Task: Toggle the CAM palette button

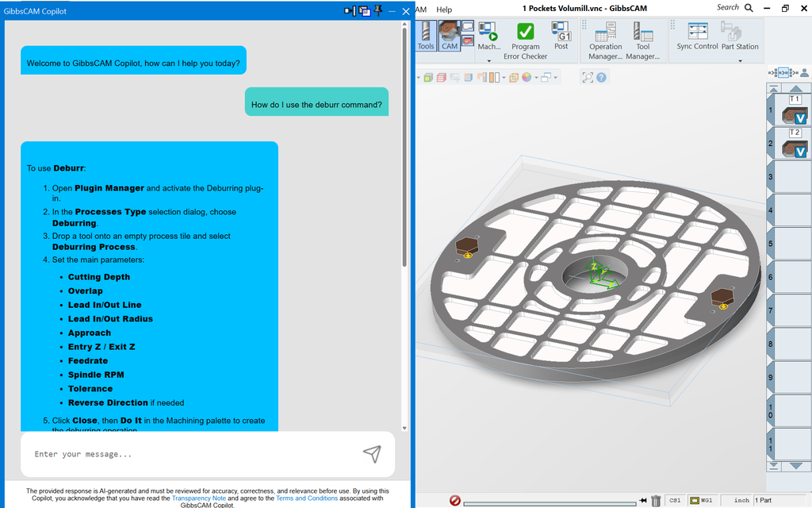Action: [x=449, y=36]
